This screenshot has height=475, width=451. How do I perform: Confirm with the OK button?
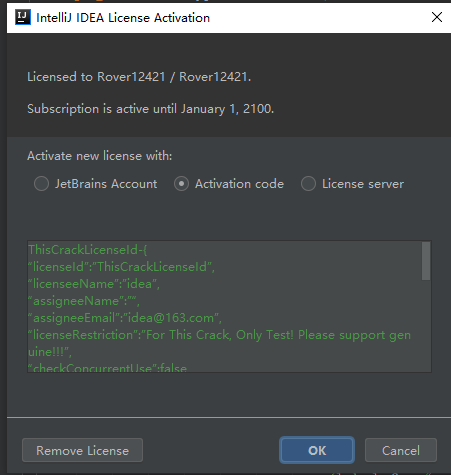317,450
